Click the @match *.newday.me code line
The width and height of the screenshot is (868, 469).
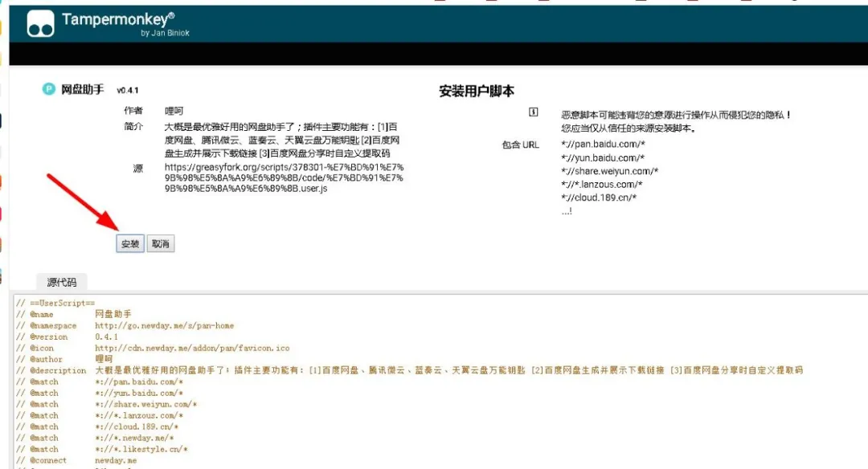95,438
